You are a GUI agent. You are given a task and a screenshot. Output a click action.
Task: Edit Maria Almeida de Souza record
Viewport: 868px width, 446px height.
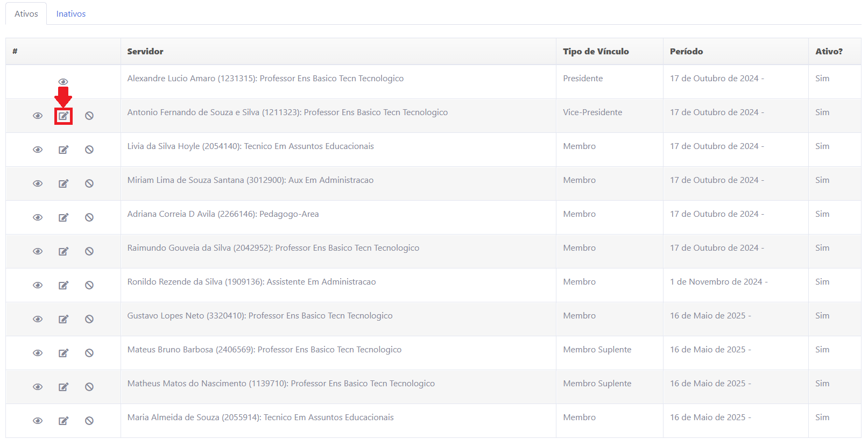click(63, 421)
